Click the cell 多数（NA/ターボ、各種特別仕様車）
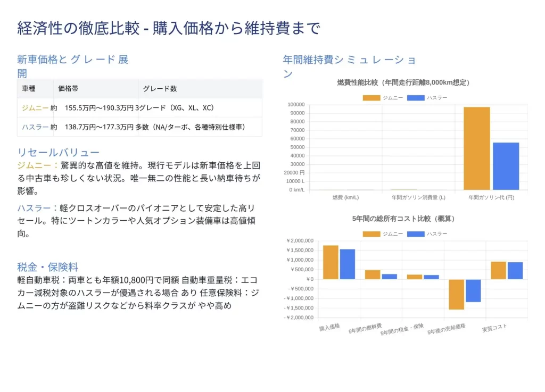545x392 pixels. 191,127
